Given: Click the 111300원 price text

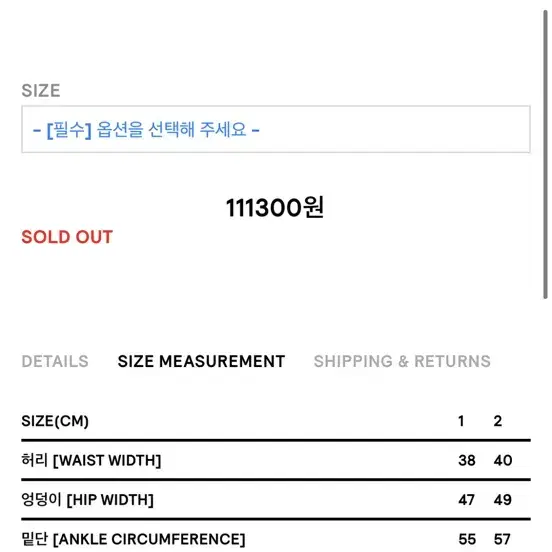Looking at the screenshot, I should [x=275, y=208].
